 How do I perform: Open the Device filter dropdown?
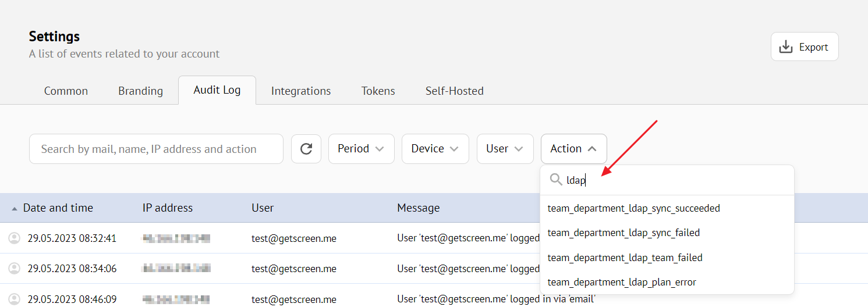(435, 149)
